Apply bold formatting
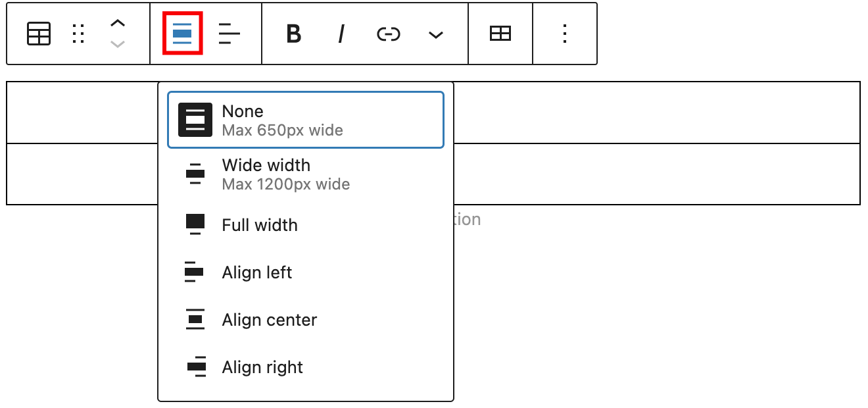This screenshot has width=868, height=408. click(x=293, y=34)
